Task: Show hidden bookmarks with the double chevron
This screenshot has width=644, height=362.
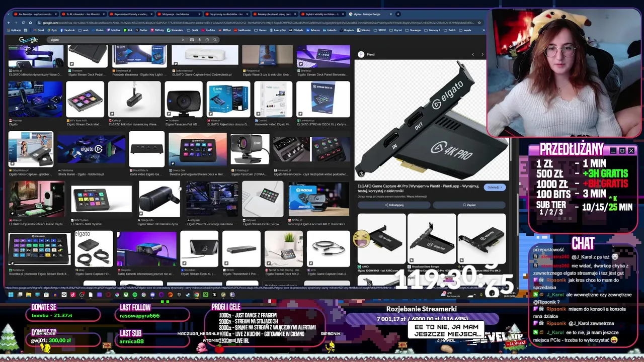Action: (484, 30)
